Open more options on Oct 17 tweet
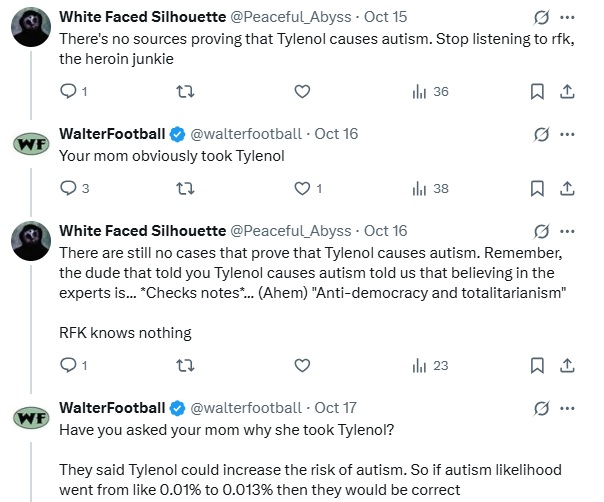 568,408
